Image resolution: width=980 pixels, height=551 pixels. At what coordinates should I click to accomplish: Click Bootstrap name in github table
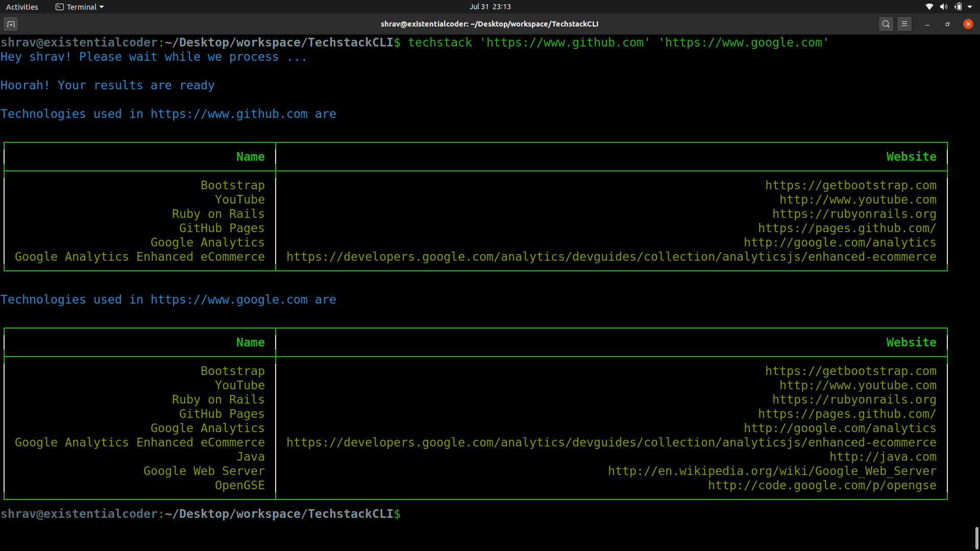[x=233, y=186]
